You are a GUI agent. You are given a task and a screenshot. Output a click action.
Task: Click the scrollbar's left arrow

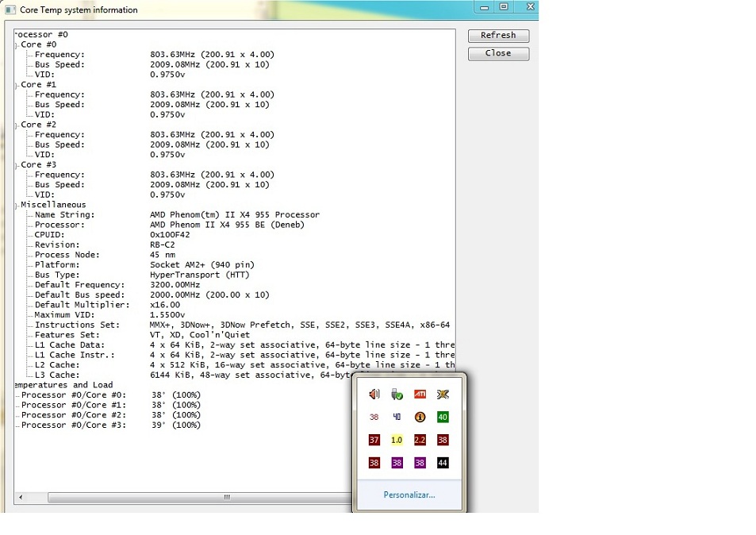pos(21,497)
